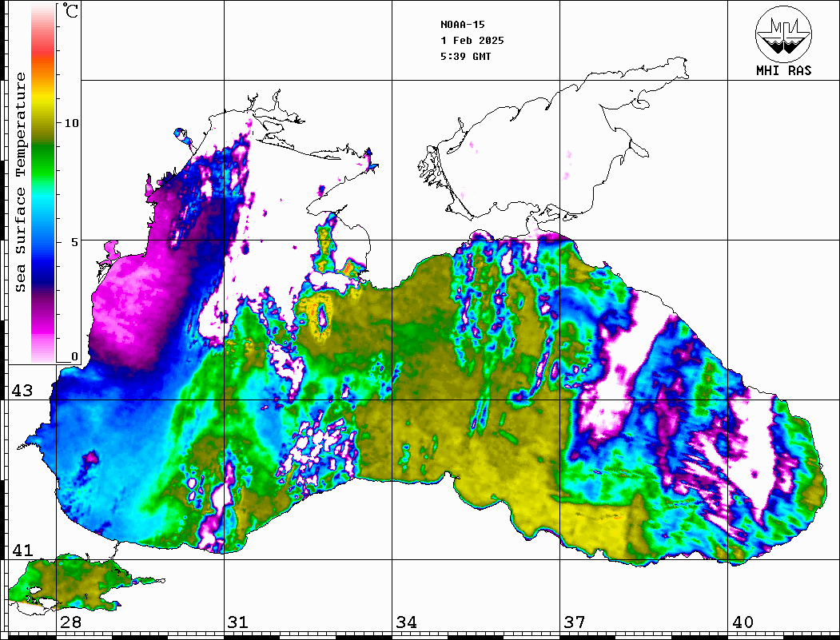Select the date '1 Feb 2025'

point(472,41)
